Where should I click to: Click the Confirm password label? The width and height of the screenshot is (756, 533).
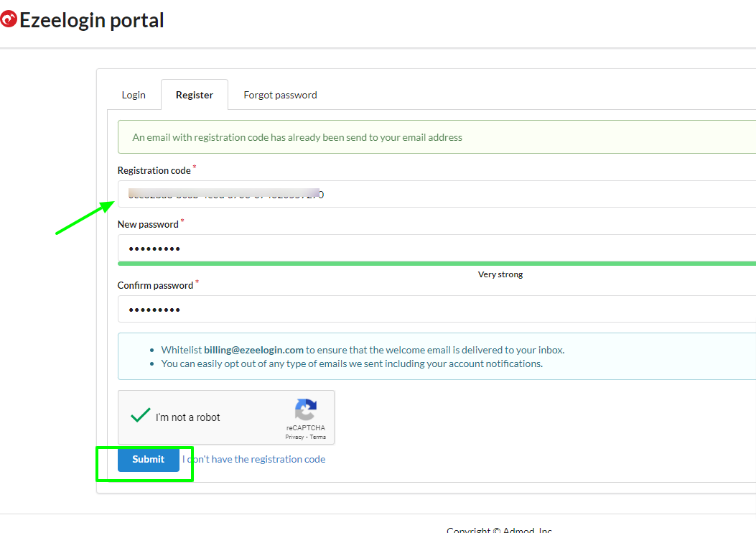point(155,285)
